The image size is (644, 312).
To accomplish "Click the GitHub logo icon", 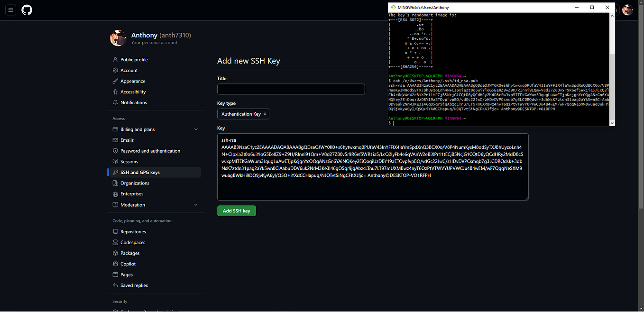I will click(x=27, y=10).
